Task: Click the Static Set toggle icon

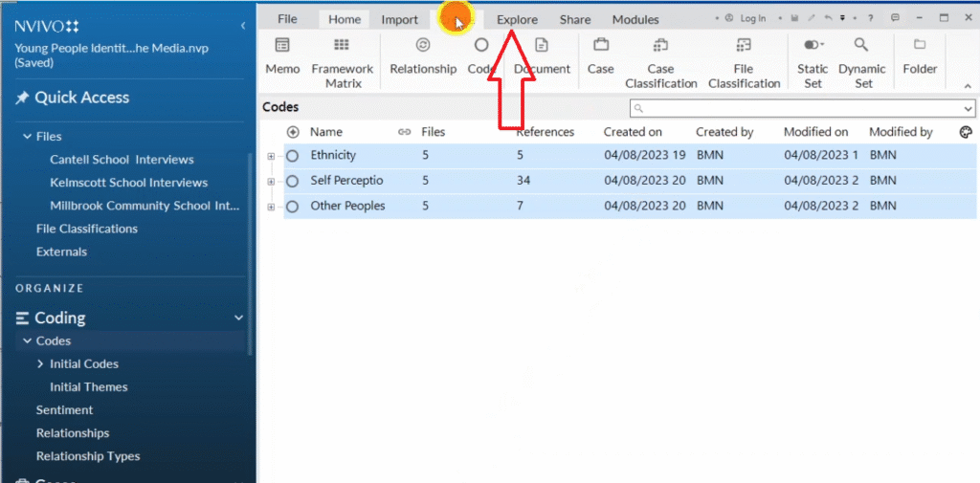Action: tap(813, 45)
